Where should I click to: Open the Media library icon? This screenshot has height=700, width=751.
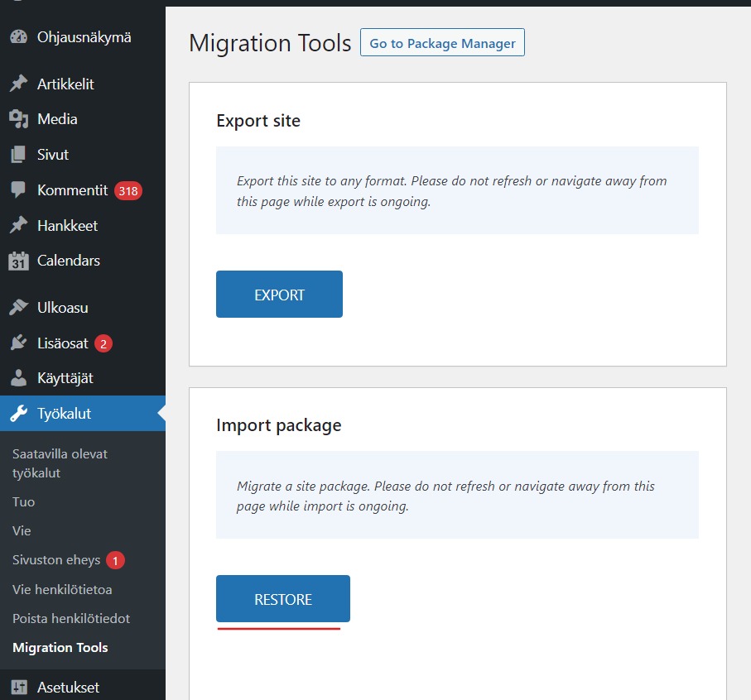[x=18, y=119]
